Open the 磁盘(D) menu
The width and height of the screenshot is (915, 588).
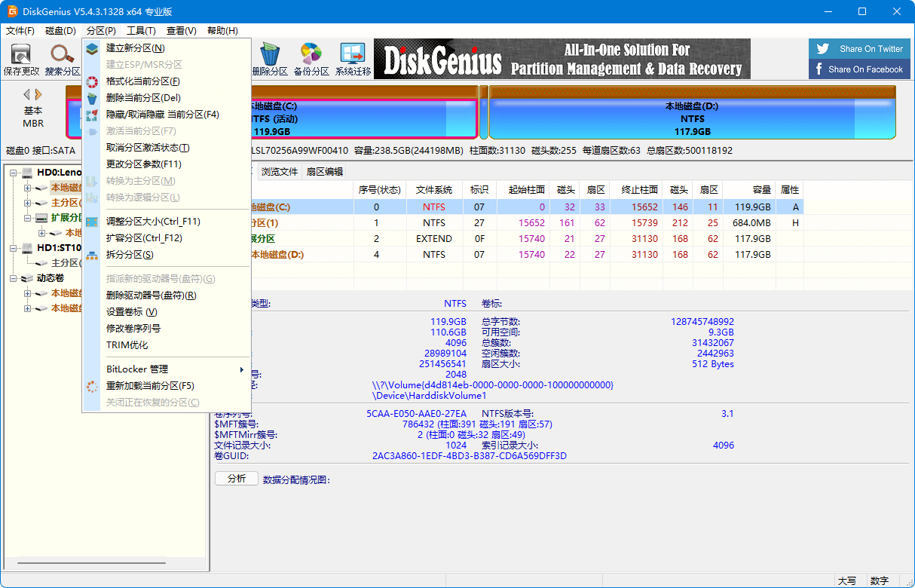pos(61,31)
